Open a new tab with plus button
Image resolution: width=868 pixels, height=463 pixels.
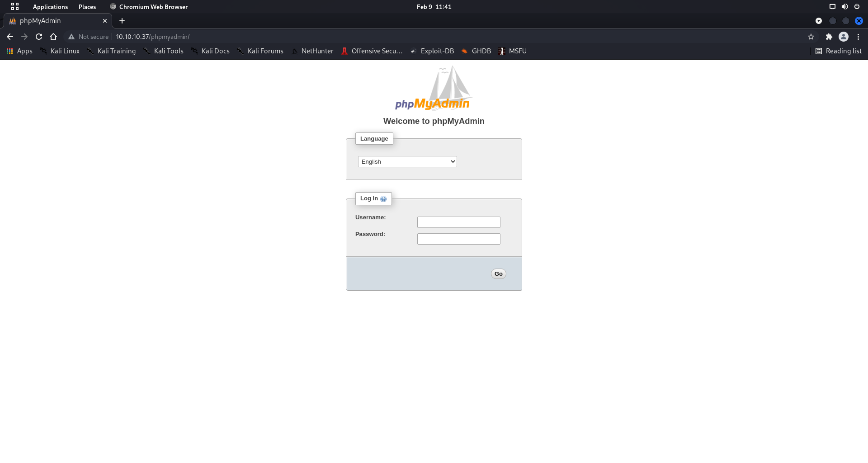122,21
